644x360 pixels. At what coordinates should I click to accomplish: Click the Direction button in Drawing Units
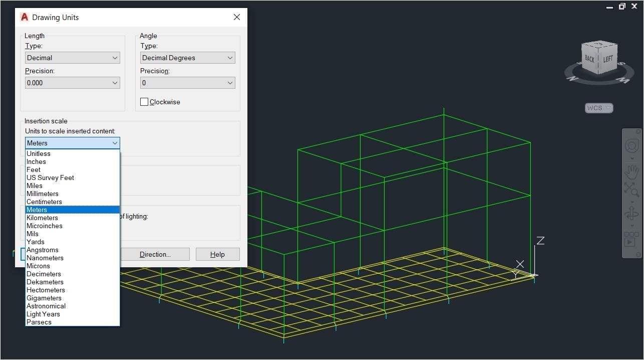pyautogui.click(x=155, y=254)
